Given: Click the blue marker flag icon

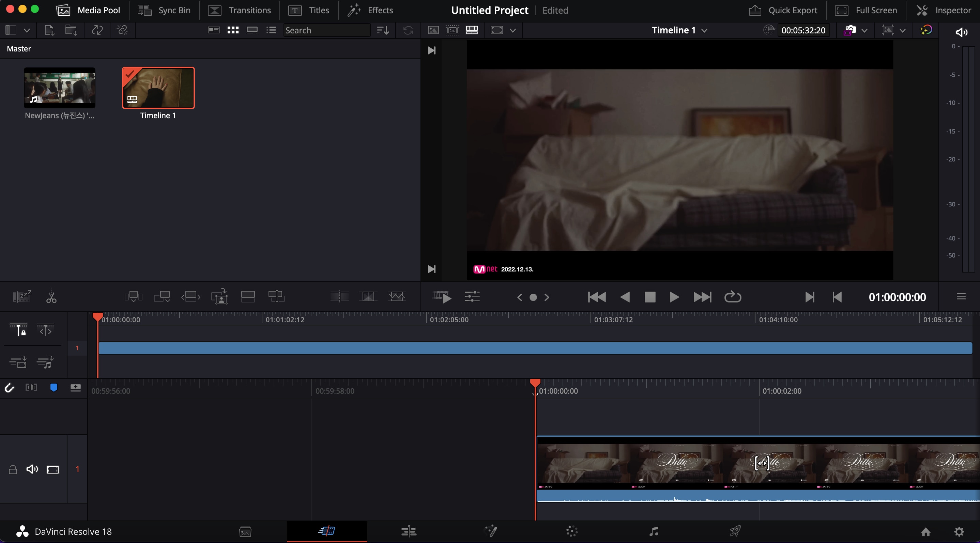Looking at the screenshot, I should 53,387.
